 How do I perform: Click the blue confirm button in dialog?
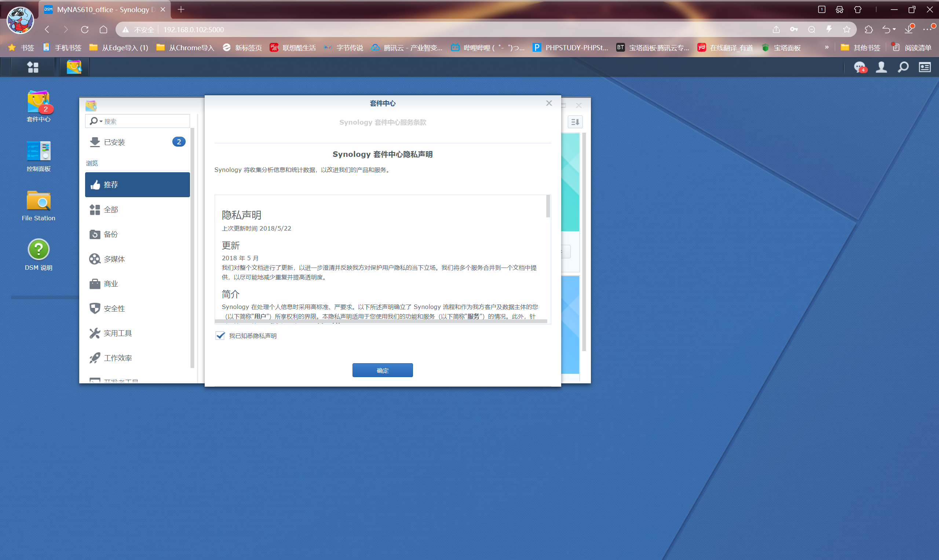383,370
